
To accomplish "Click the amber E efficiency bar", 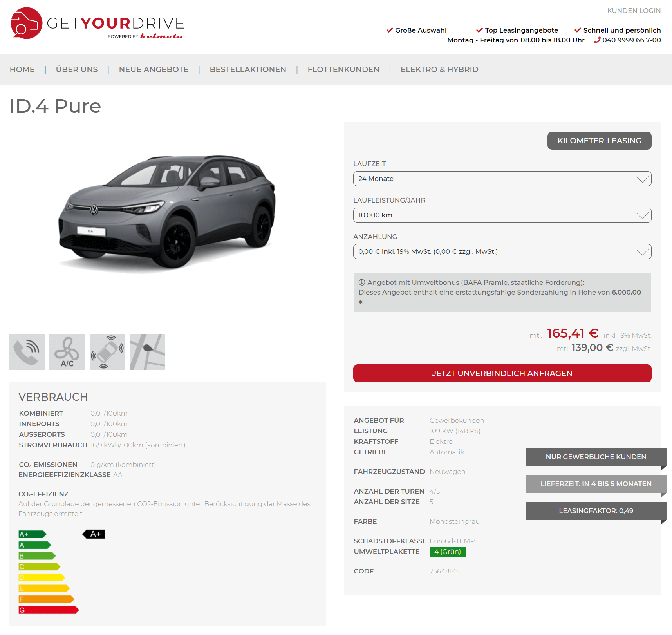I will [44, 588].
